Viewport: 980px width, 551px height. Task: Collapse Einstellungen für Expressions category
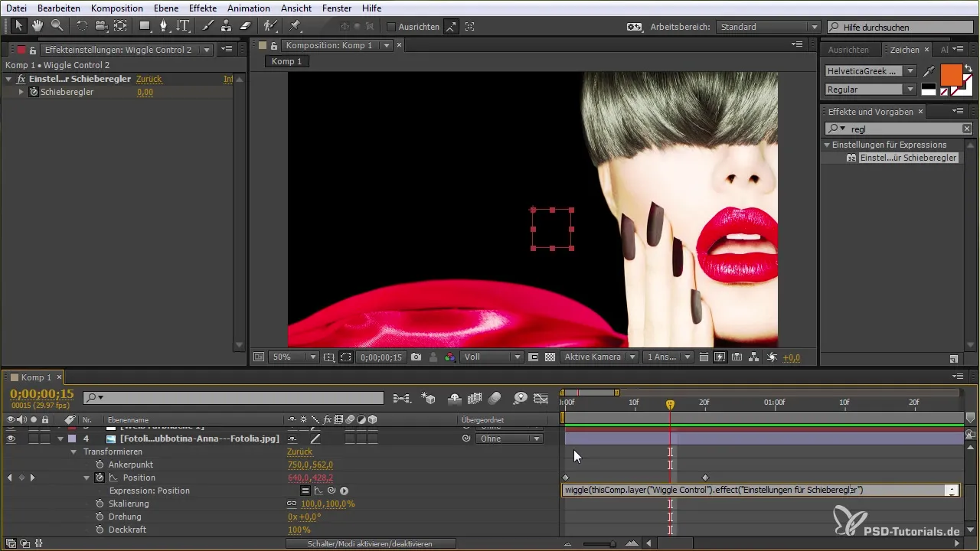pos(827,145)
